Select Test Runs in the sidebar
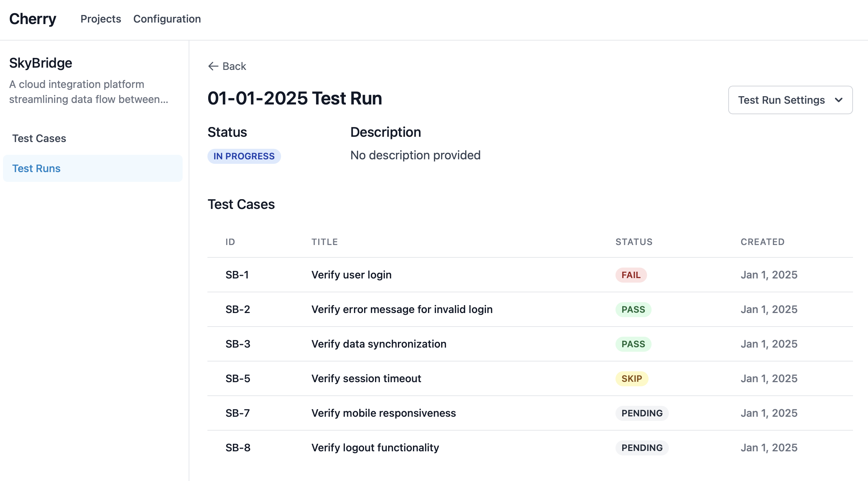Viewport: 868px width, 481px height. coord(36,168)
